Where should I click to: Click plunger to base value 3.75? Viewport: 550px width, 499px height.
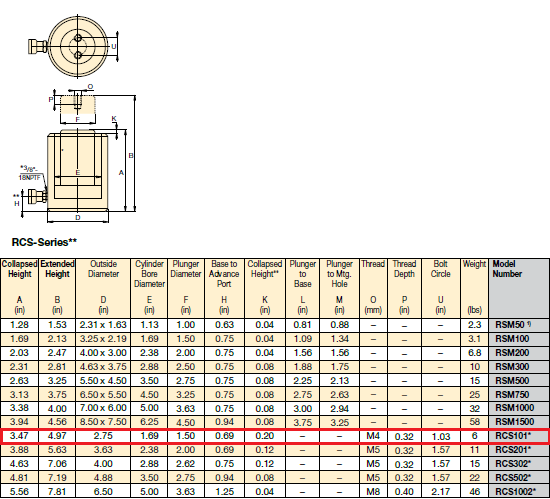(x=303, y=423)
